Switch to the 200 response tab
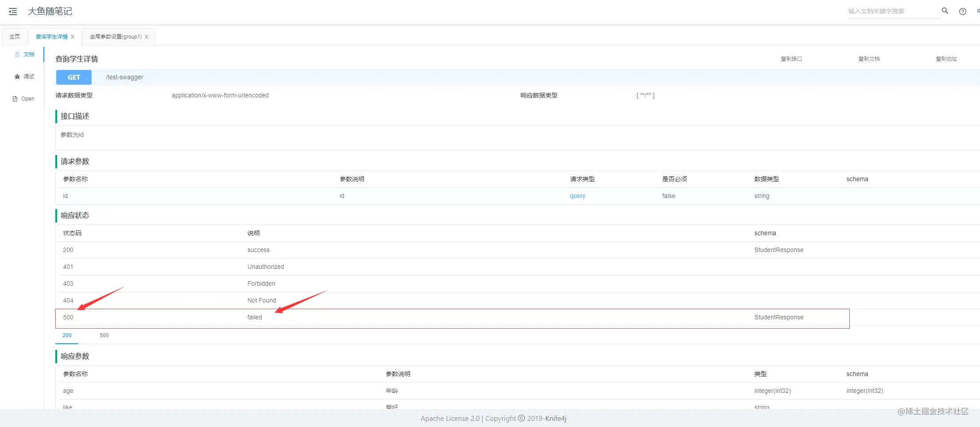 [x=67, y=335]
